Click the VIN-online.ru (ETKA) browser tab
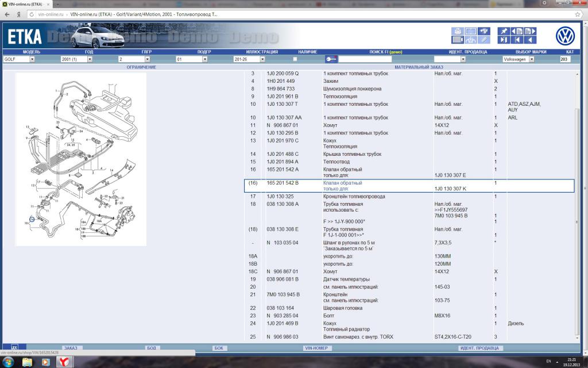 tap(26, 4)
